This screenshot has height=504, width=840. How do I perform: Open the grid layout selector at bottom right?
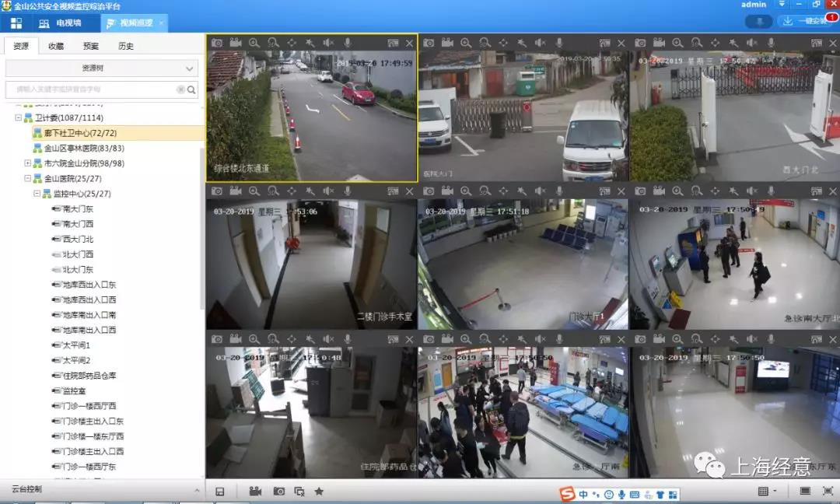tap(767, 491)
